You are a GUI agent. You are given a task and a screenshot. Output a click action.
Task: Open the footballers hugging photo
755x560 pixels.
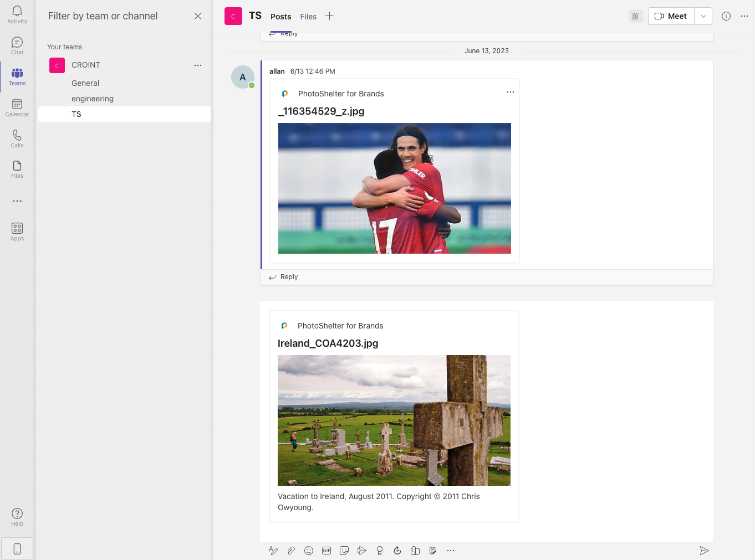coord(395,188)
